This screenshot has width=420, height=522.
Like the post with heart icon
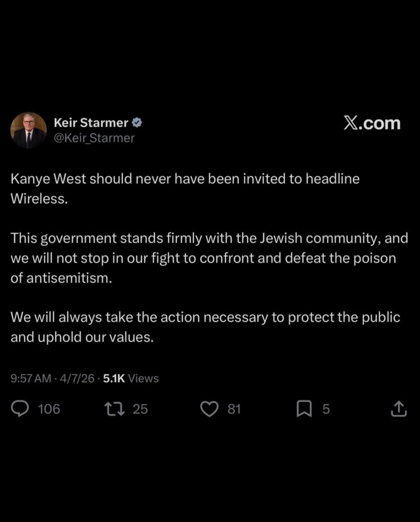209,409
